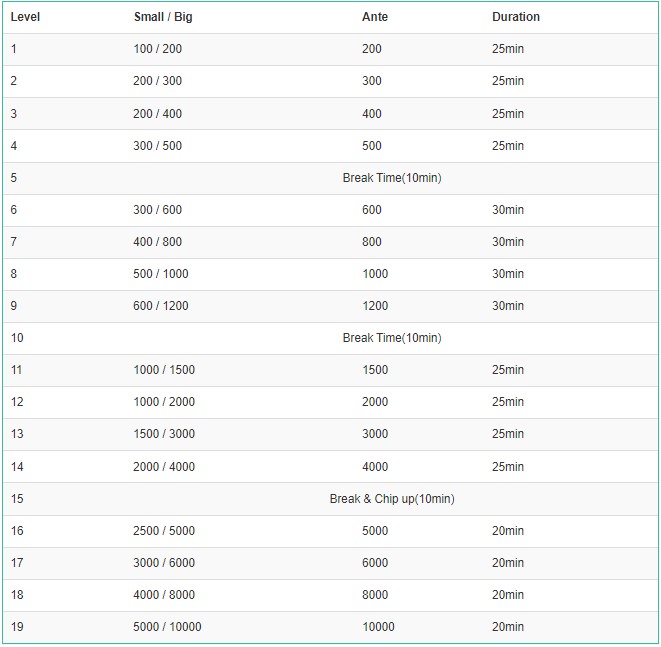Click the Break Time text in level 10 row
The width and height of the screenshot is (661, 647).
click(x=392, y=338)
